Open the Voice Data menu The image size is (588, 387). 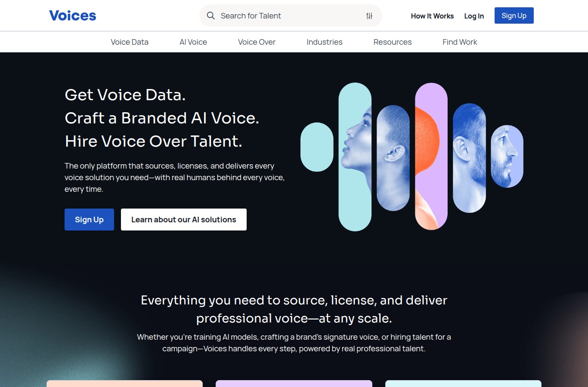[x=130, y=42]
